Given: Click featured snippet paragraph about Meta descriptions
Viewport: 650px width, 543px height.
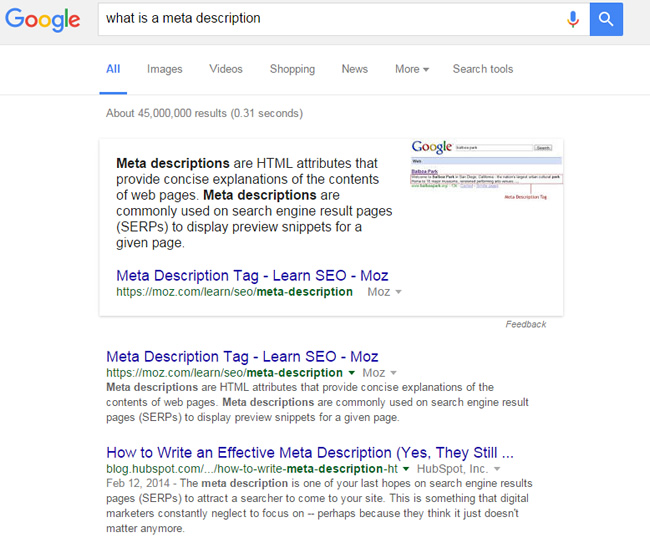Looking at the screenshot, I should point(254,203).
